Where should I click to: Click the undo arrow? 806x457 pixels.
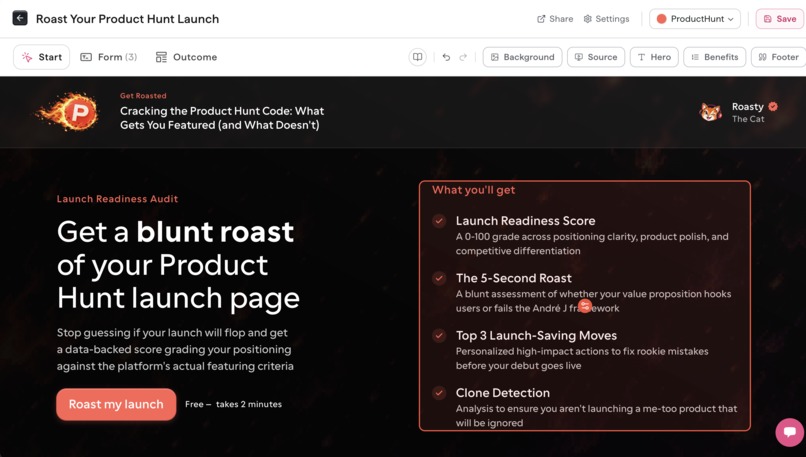click(446, 57)
